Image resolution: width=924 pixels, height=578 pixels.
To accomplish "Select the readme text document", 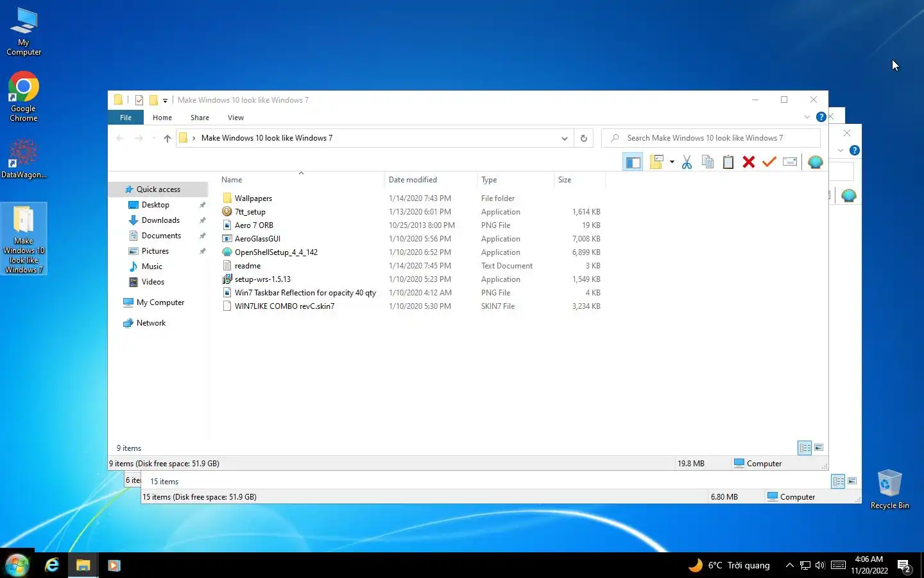I will click(247, 266).
